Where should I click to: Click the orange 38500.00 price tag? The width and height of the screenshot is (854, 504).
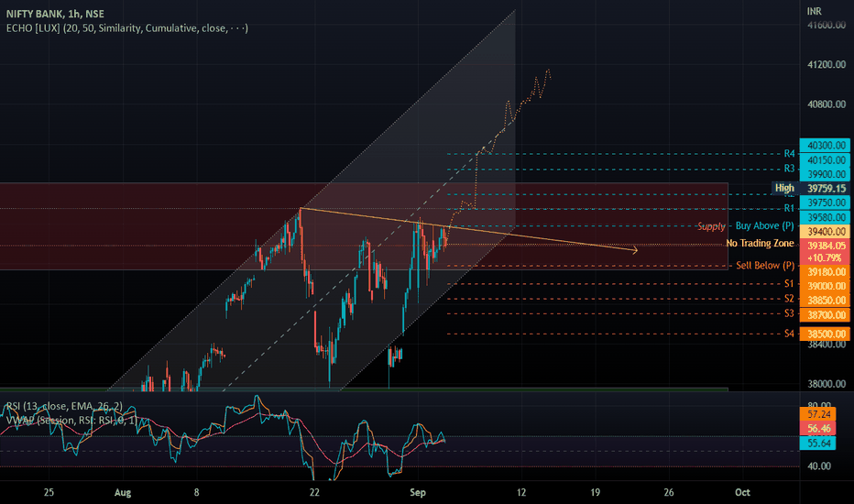click(825, 334)
